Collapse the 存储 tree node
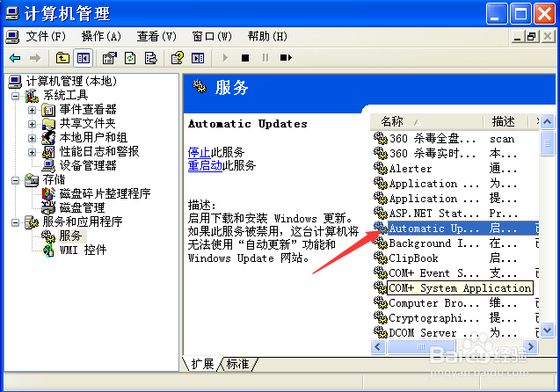Image resolution: width=560 pixels, height=392 pixels. click(15, 180)
